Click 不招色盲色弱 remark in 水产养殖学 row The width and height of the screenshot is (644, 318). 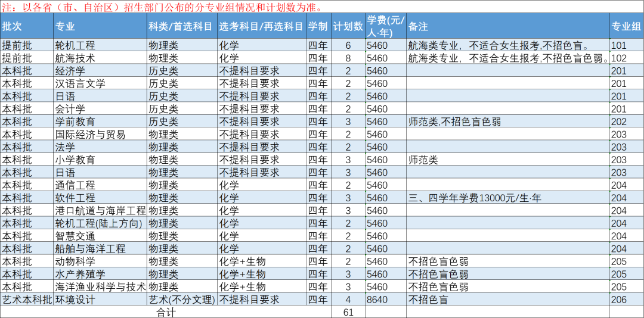[508, 274]
